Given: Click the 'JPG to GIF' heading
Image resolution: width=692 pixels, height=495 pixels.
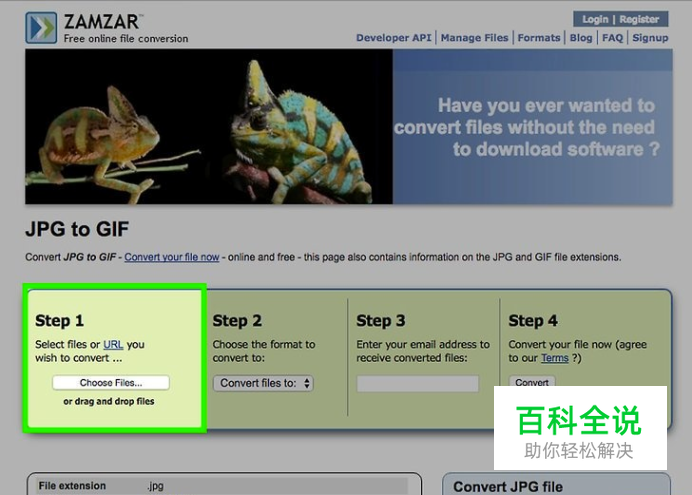Looking at the screenshot, I should [77, 229].
